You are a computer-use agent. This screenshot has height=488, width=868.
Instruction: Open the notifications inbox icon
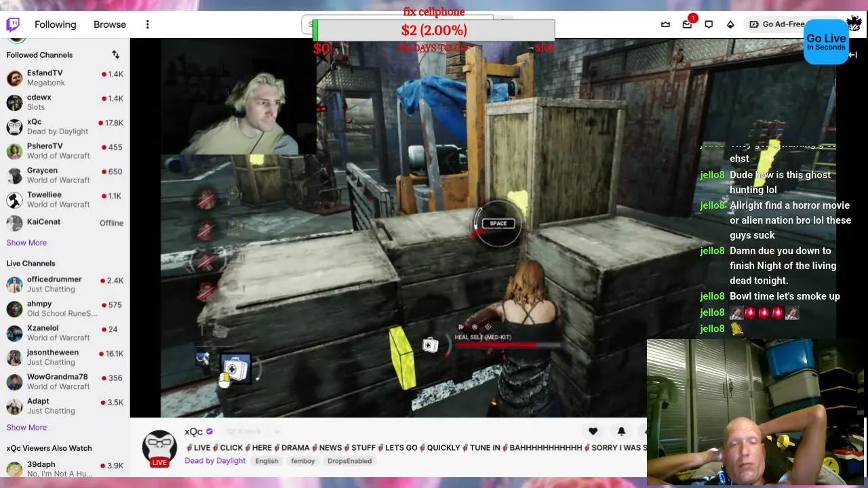click(687, 24)
